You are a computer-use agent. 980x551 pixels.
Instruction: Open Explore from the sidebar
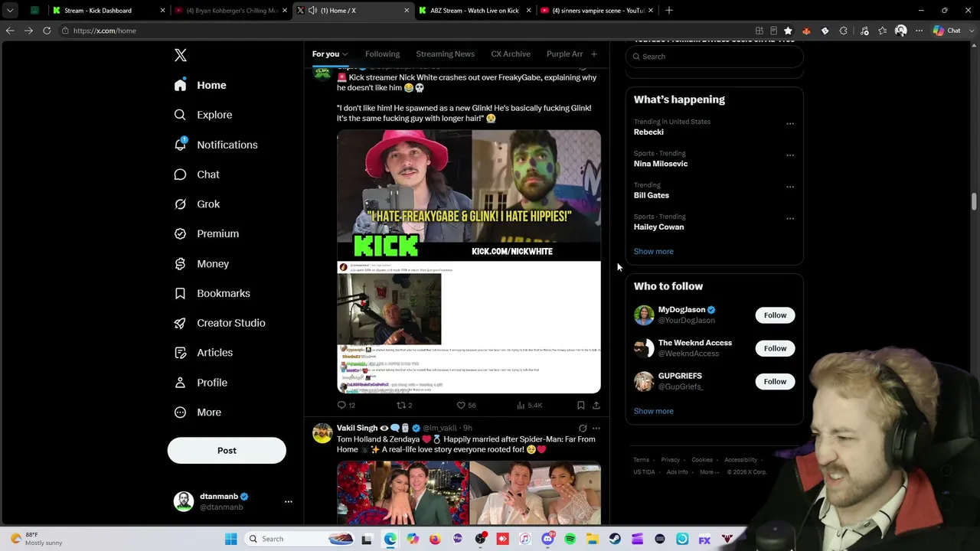(x=203, y=115)
